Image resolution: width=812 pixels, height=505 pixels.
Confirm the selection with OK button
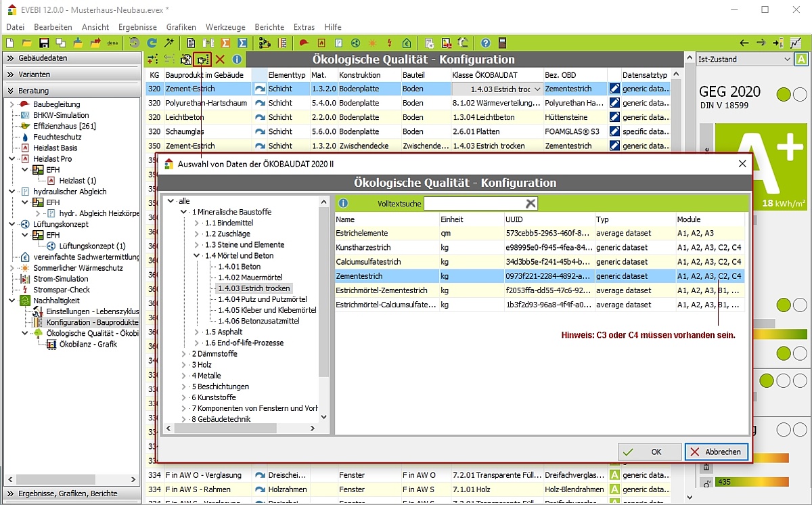point(649,452)
